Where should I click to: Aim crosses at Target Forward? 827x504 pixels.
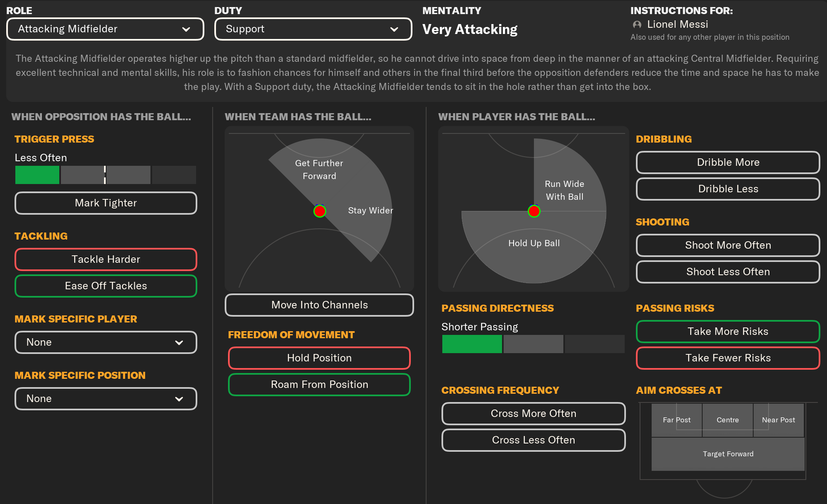point(728,454)
